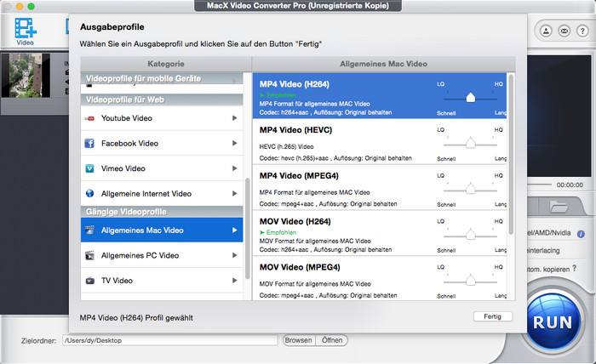Click the Allgemeines PC Video icon
Viewport: 596px width, 364px height.
[89, 255]
